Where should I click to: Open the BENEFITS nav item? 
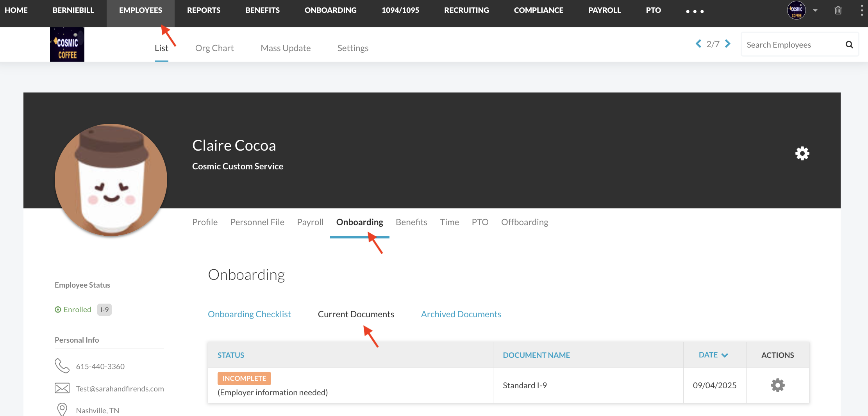tap(263, 10)
